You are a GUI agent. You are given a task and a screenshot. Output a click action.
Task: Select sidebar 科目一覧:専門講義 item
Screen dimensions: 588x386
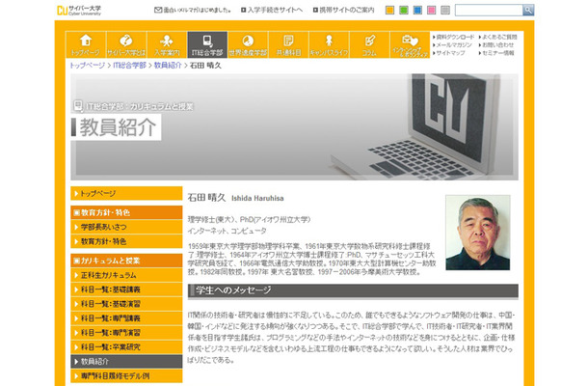click(x=126, y=318)
